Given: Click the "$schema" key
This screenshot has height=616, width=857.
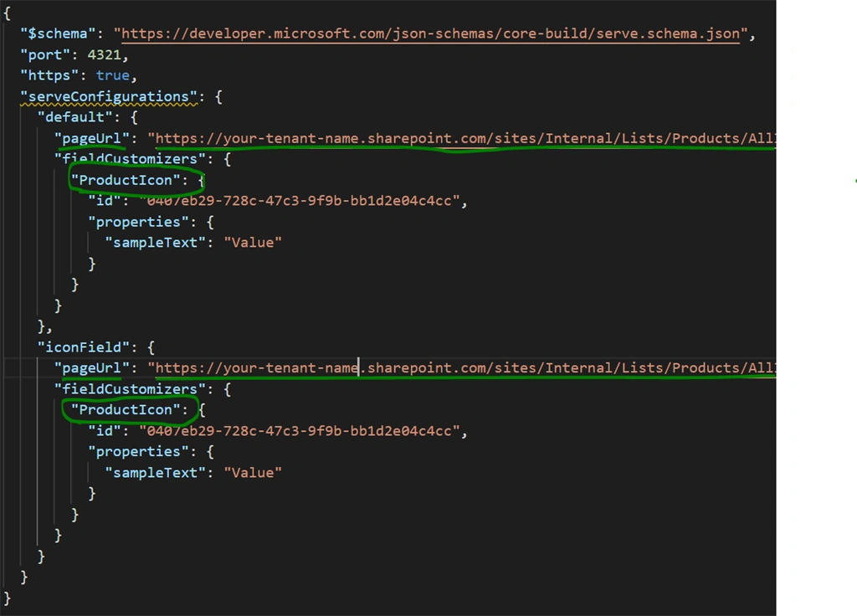Looking at the screenshot, I should (58, 33).
